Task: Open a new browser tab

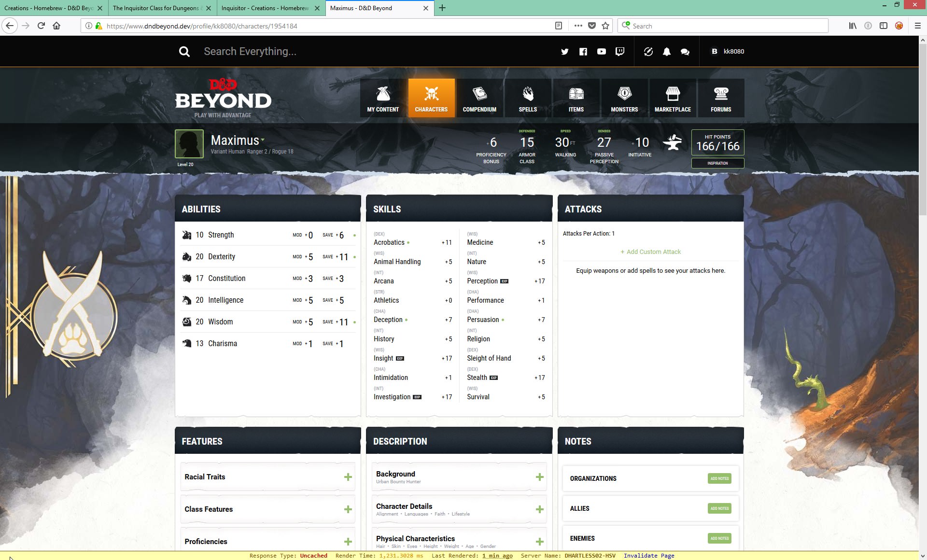Action: pos(442,8)
